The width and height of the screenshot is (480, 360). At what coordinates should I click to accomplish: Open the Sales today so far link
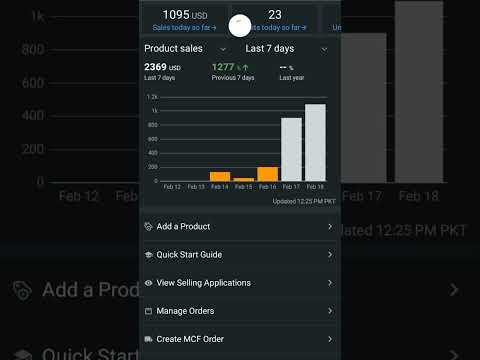point(184,28)
